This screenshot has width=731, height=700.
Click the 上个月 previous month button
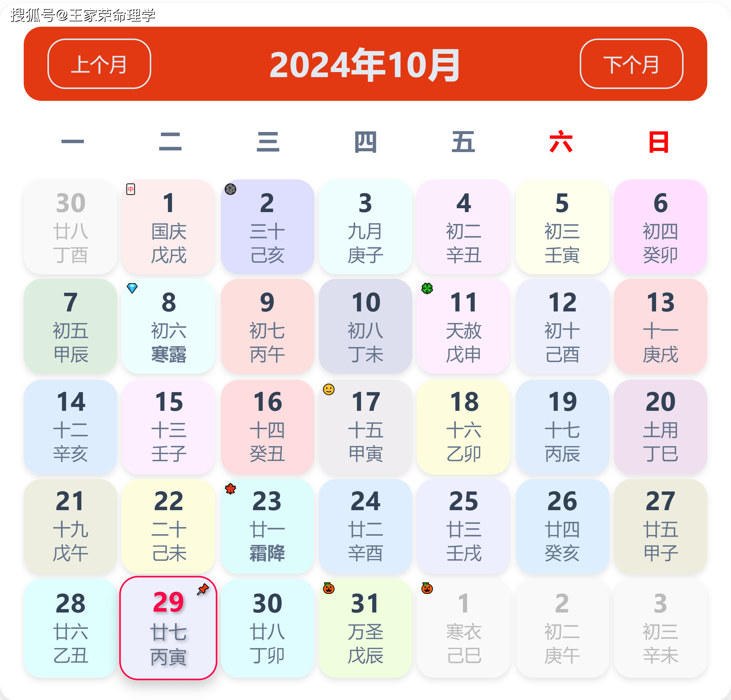99,64
